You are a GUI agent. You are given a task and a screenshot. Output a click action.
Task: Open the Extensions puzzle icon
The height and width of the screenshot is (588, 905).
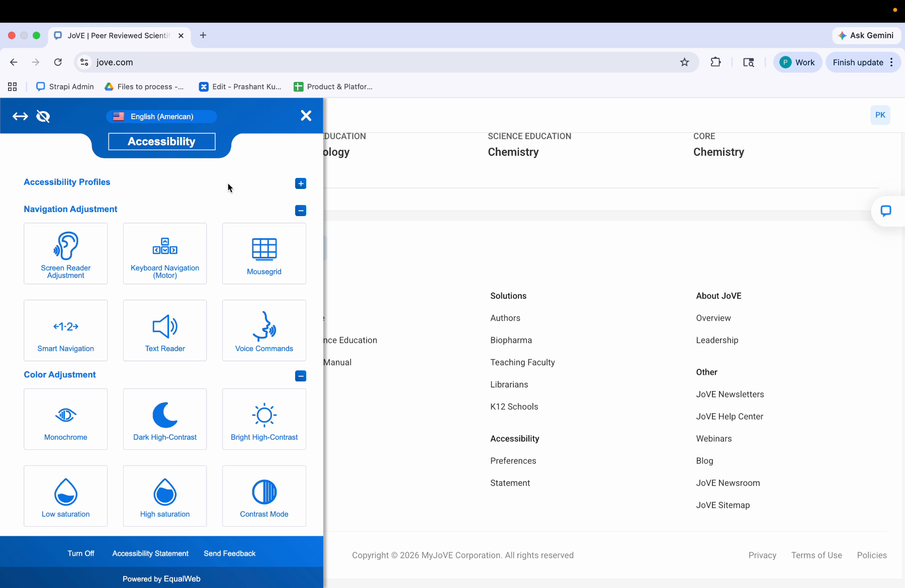(715, 62)
